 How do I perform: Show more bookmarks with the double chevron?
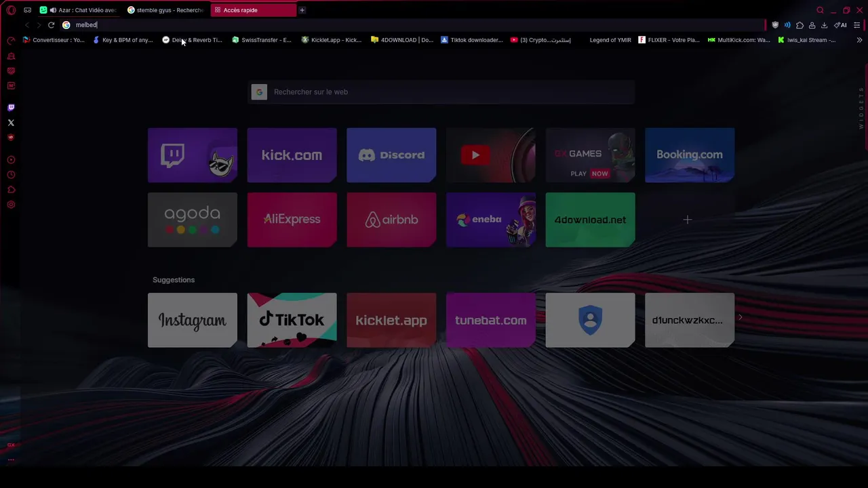coord(859,40)
